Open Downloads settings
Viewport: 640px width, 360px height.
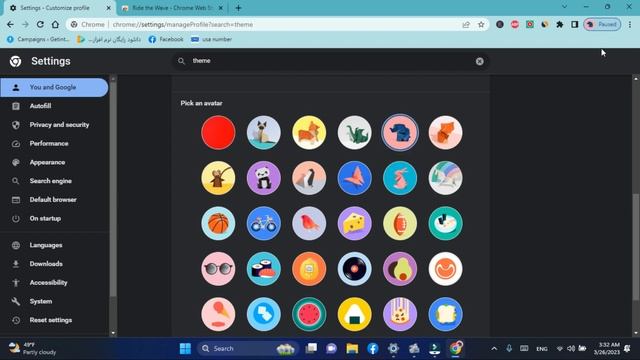pyautogui.click(x=54, y=264)
